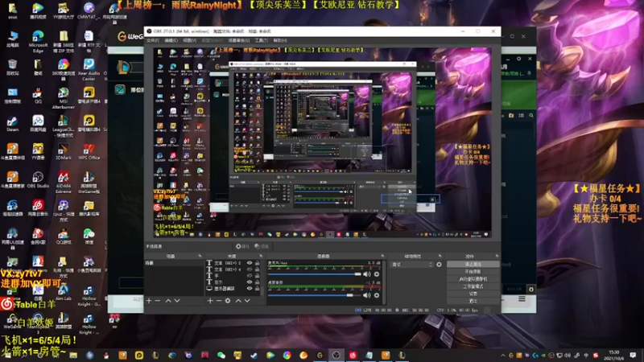
Task: Toggle lock on 显示器采集 source
Action: point(257,289)
